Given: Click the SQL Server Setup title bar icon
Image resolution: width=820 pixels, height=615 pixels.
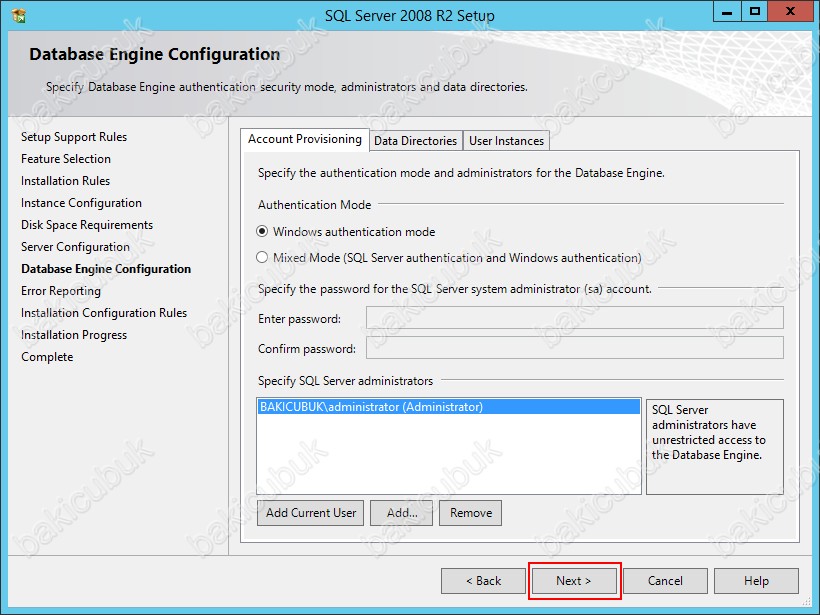Looking at the screenshot, I should (19, 15).
